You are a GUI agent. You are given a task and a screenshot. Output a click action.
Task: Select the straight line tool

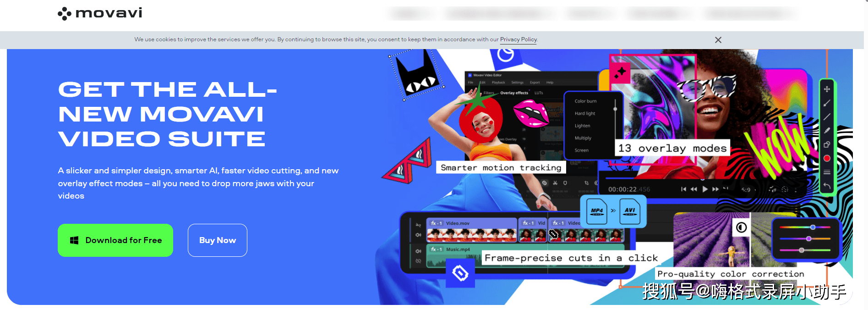pyautogui.click(x=827, y=117)
